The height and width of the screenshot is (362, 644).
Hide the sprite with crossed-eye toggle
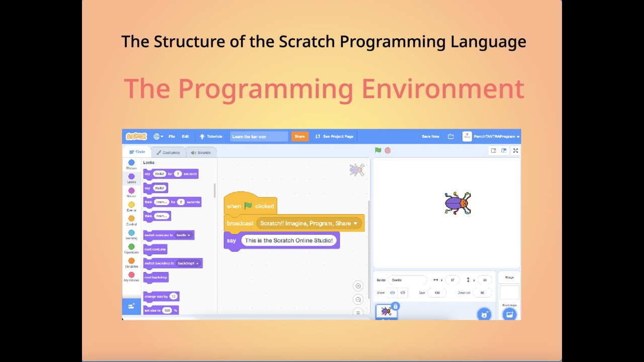403,293
